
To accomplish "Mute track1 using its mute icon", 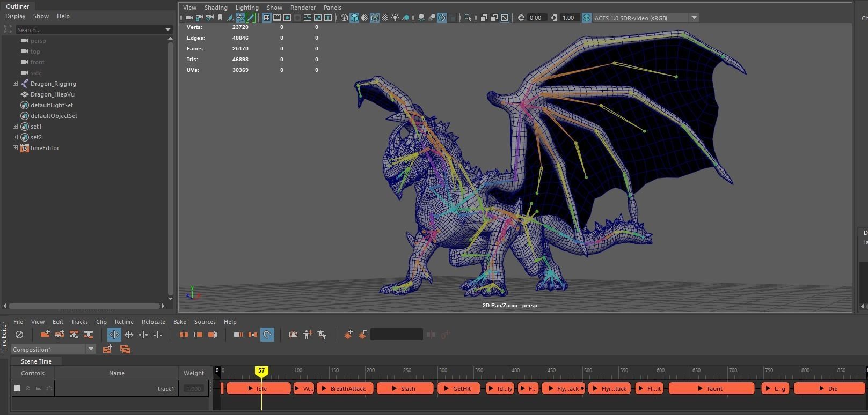I will point(28,388).
